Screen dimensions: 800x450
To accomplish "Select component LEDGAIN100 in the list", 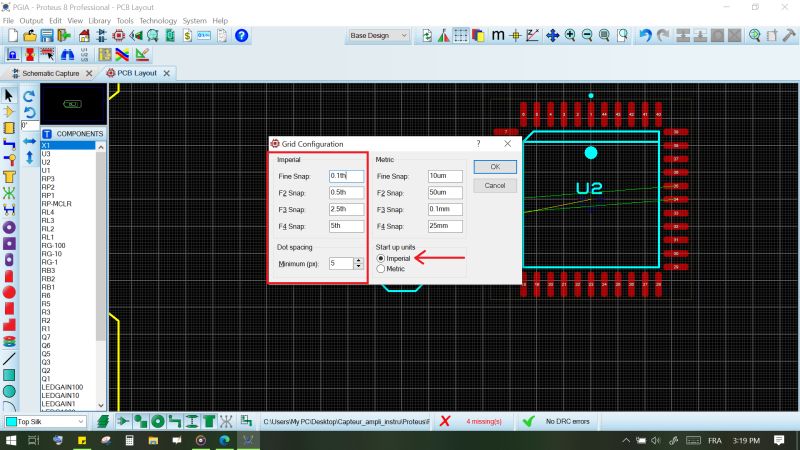I will pyautogui.click(x=62, y=387).
